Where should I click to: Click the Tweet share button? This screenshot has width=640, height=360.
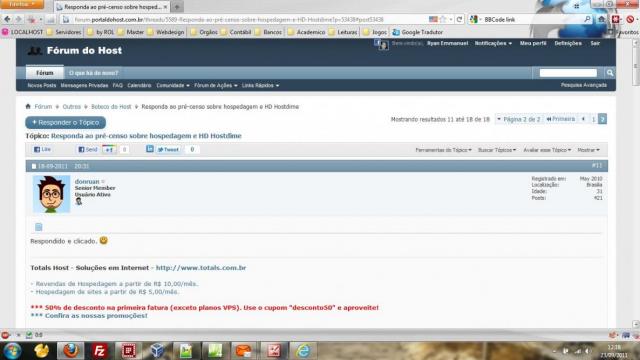[168, 150]
